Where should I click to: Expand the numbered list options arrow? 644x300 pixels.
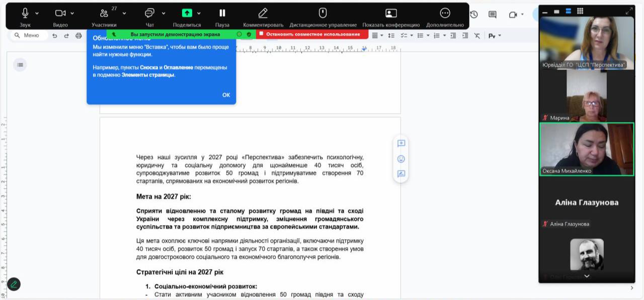coord(445,36)
